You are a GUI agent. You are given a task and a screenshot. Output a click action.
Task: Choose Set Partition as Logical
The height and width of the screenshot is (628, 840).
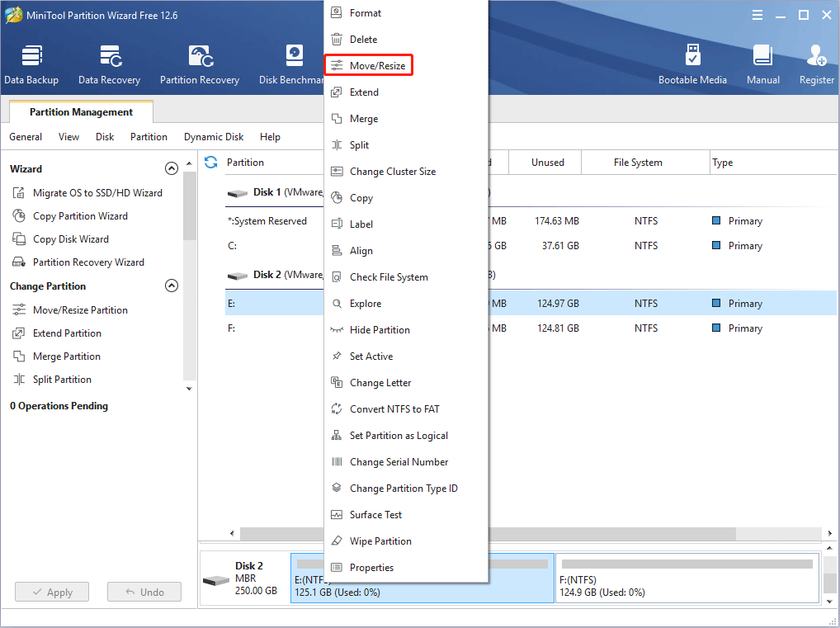406,436
